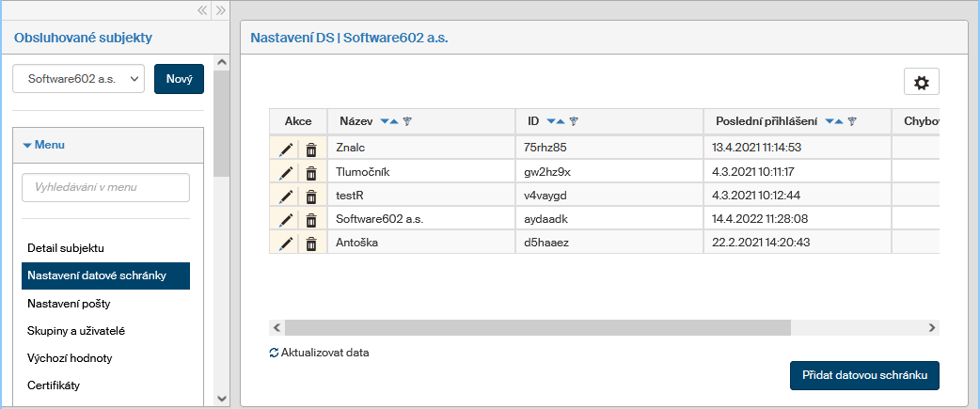This screenshot has height=409, width=980.
Task: Click the table horizontal scrollbar
Action: tap(536, 327)
